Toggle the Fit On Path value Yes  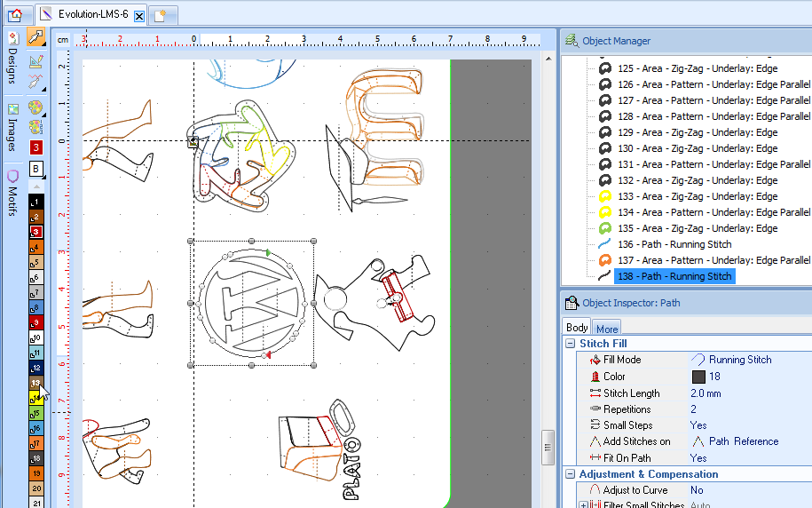pos(698,457)
